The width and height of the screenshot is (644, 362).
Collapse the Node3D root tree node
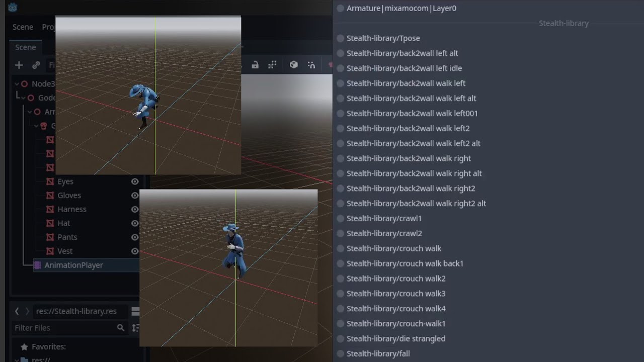17,84
